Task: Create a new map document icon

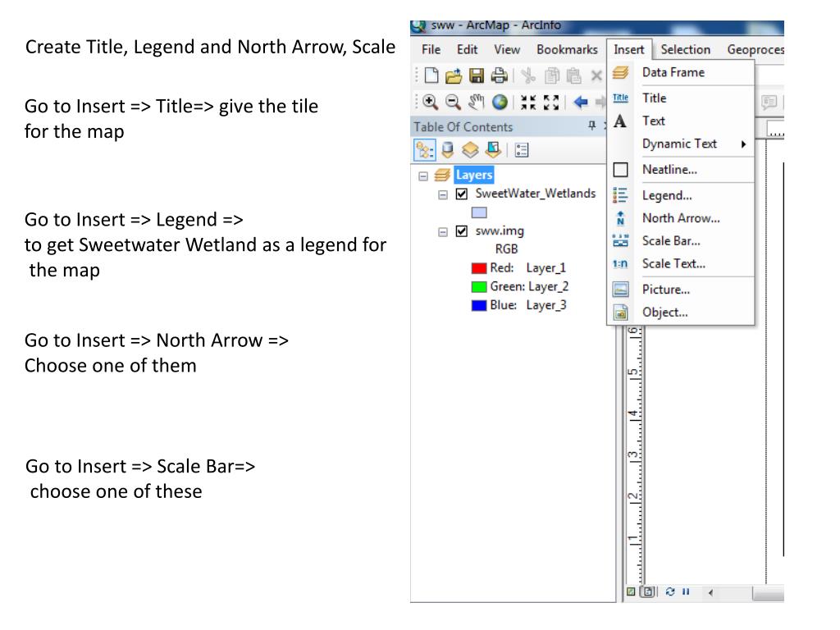Action: pyautogui.click(x=431, y=75)
